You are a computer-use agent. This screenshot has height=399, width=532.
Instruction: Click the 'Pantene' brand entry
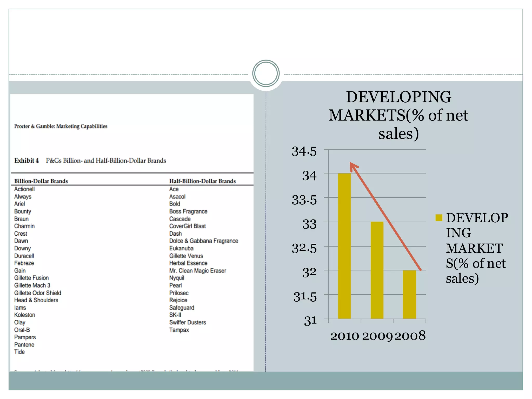click(x=24, y=345)
